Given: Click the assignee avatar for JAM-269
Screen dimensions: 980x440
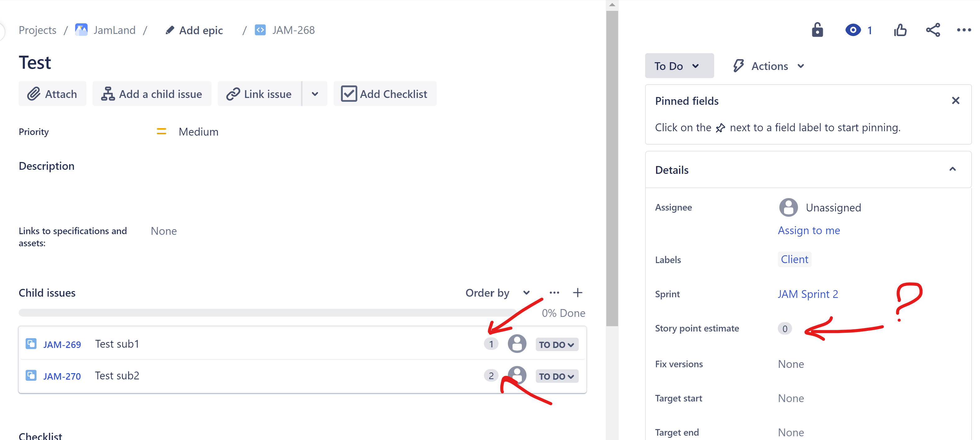Looking at the screenshot, I should pyautogui.click(x=517, y=344).
